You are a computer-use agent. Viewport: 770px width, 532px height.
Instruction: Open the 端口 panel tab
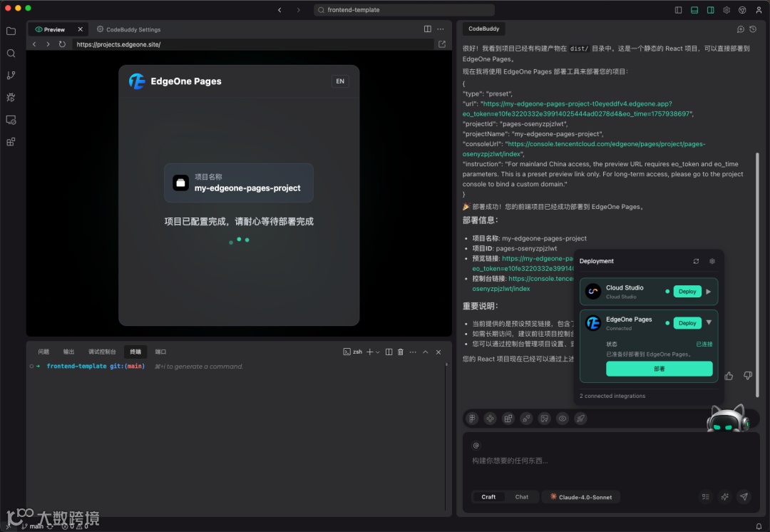coord(160,352)
